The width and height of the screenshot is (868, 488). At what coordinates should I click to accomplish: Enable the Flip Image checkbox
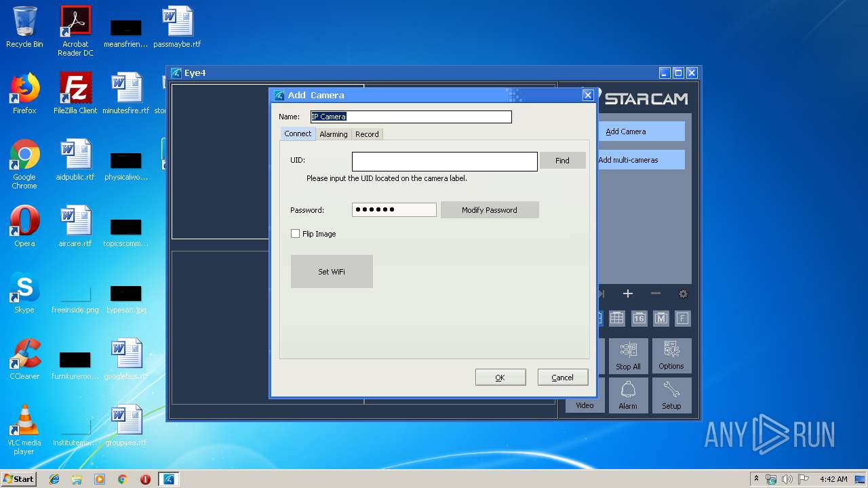[x=295, y=234]
